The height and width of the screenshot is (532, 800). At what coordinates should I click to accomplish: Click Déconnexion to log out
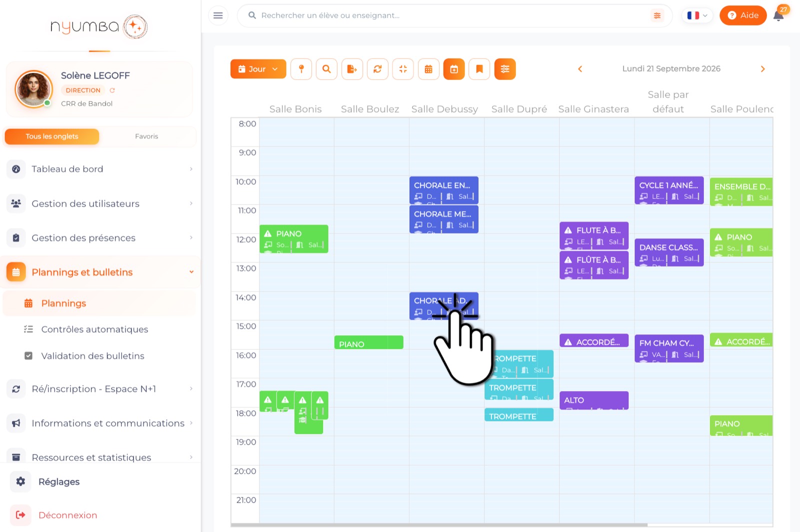click(67, 515)
